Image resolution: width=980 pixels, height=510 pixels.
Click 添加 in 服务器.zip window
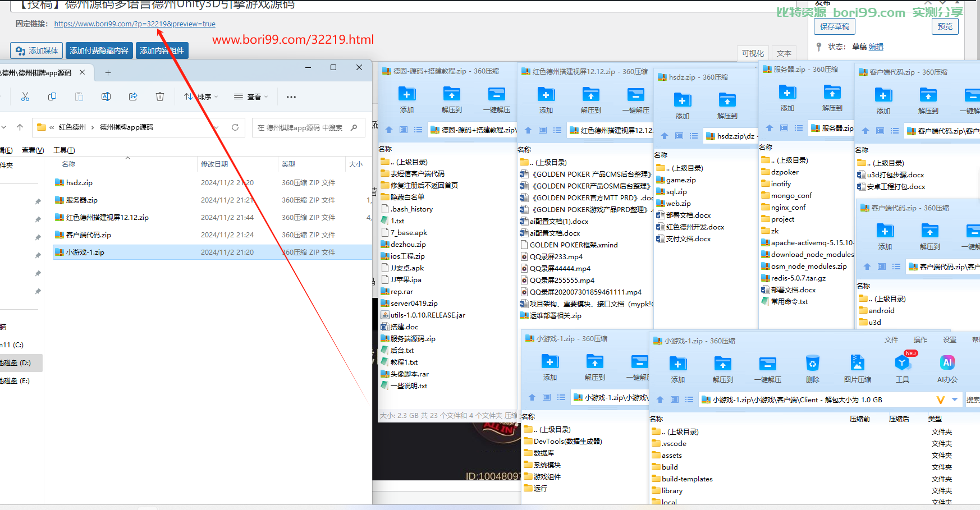pos(787,98)
